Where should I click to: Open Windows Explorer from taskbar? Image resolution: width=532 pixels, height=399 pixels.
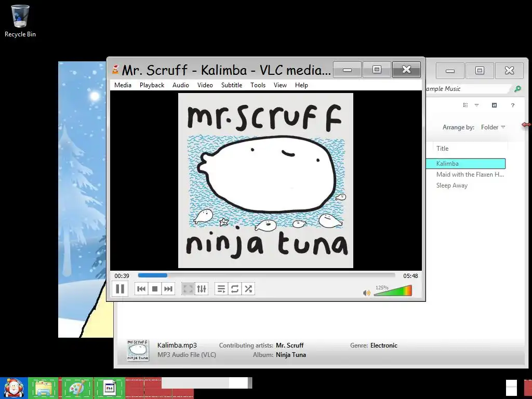pyautogui.click(x=44, y=388)
